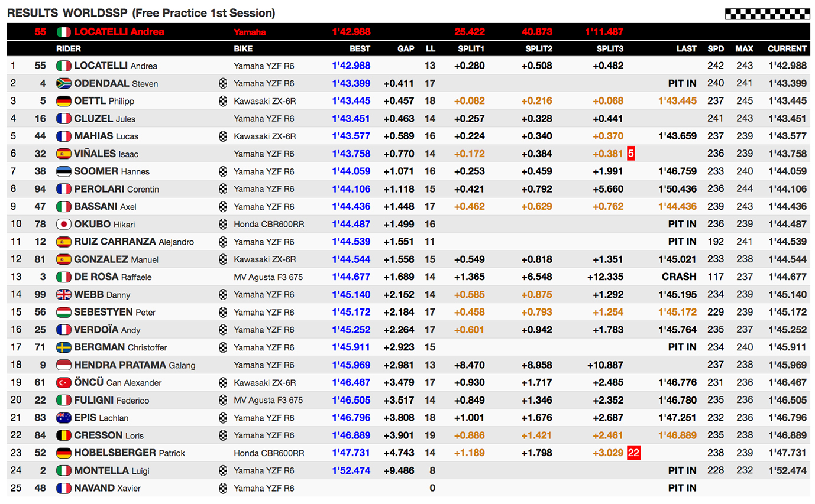
Task: Click the SPLIT2 column header
Action: (538, 49)
